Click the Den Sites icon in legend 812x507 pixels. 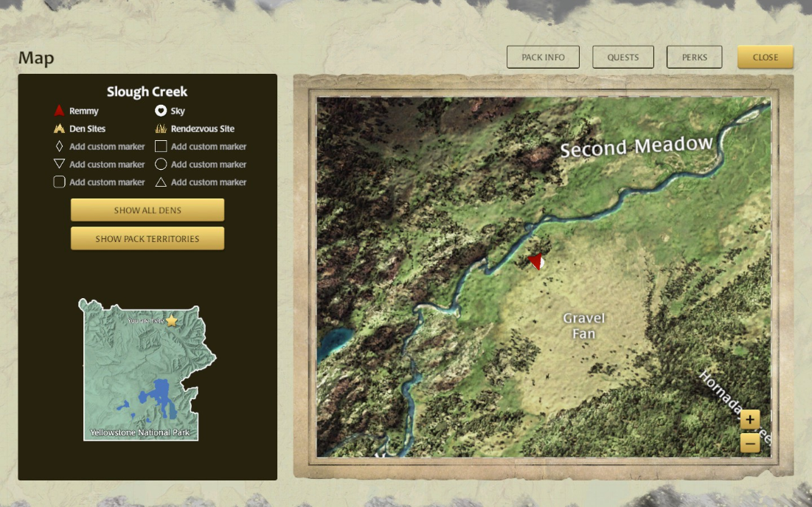(x=59, y=128)
